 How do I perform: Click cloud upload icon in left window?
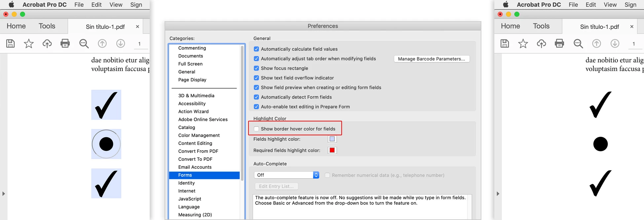(47, 43)
